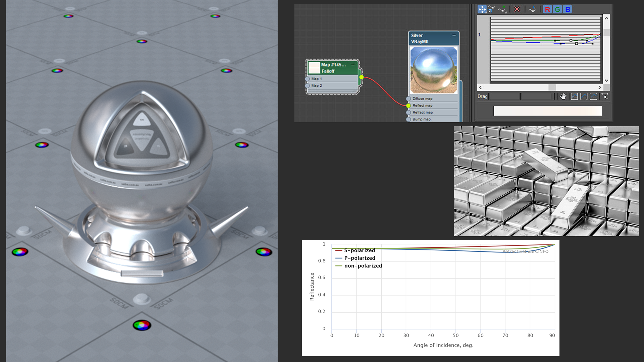Click the Zoom vertical extents icon

coord(594,97)
